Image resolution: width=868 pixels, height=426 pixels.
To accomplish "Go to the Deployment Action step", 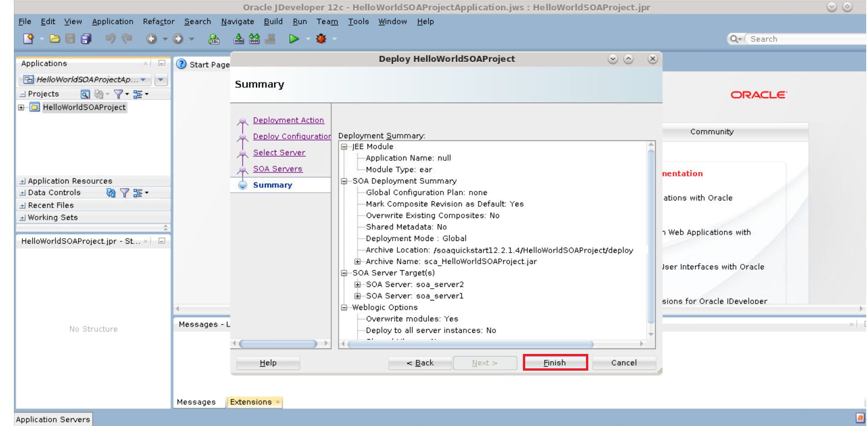I will tap(288, 120).
